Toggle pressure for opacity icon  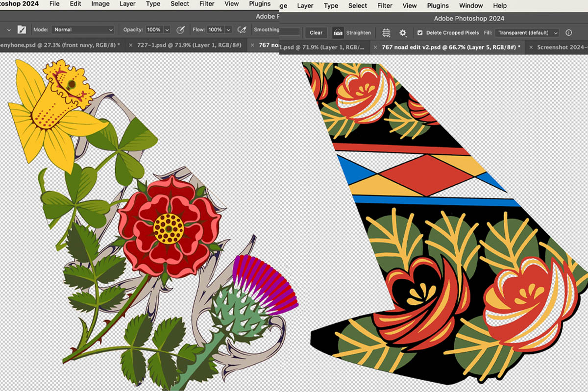click(x=180, y=29)
